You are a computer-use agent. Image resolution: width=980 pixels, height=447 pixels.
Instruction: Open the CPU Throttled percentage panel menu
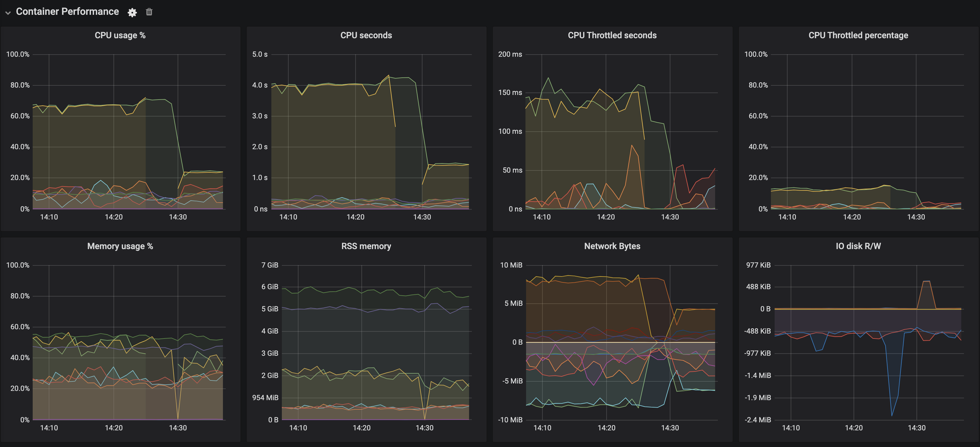coord(858,35)
